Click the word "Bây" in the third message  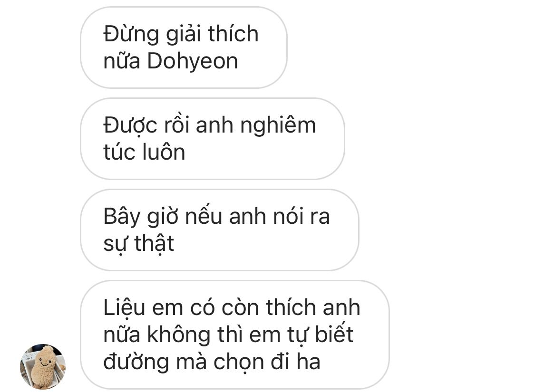(121, 218)
